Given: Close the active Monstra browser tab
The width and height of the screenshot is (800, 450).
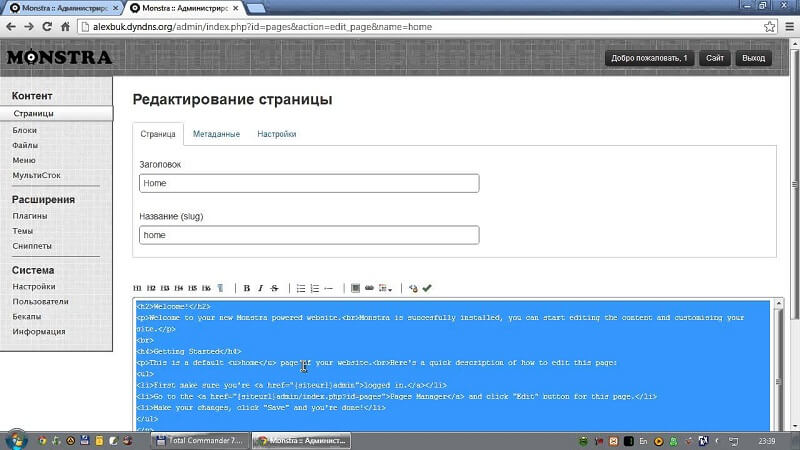Looking at the screenshot, I should 235,8.
